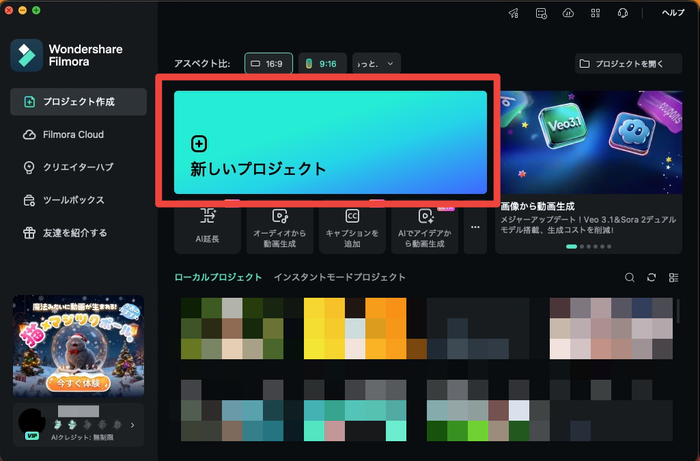This screenshot has width=700, height=461.
Task: Open the AI延長 tool
Action: (x=207, y=228)
